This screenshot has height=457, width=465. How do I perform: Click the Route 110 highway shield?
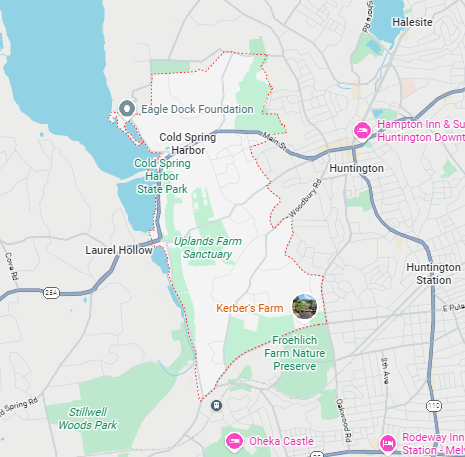[x=434, y=406]
